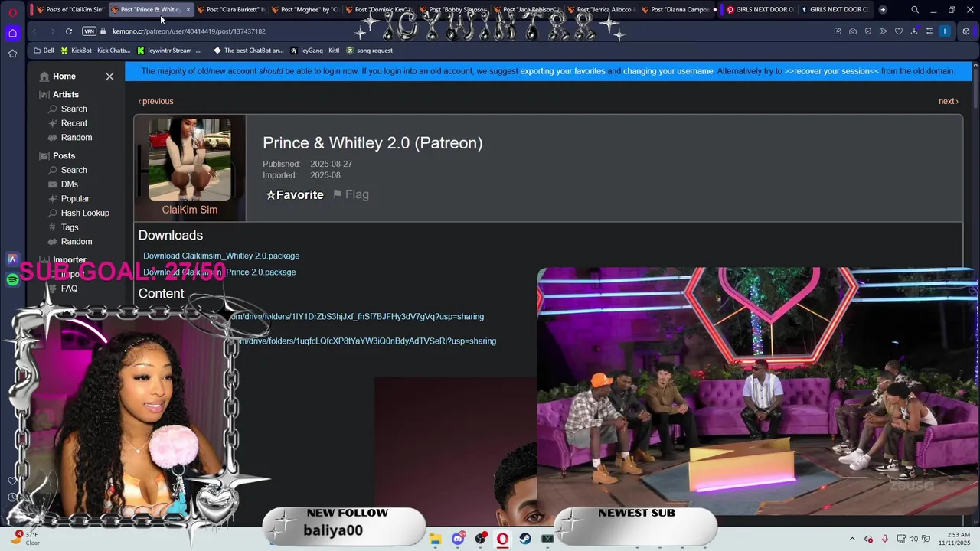This screenshot has width=980, height=551.
Task: Open the first drive folders sharing link
Action: (357, 317)
